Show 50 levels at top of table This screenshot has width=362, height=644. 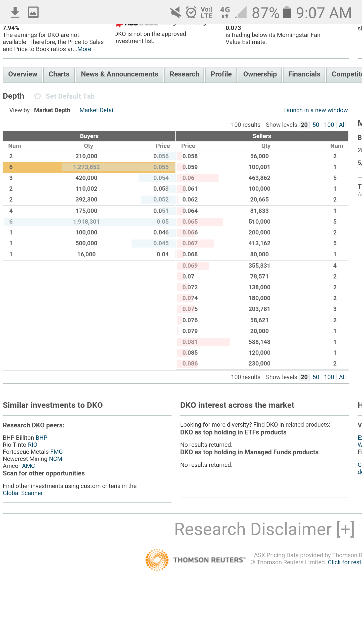pyautogui.click(x=316, y=125)
